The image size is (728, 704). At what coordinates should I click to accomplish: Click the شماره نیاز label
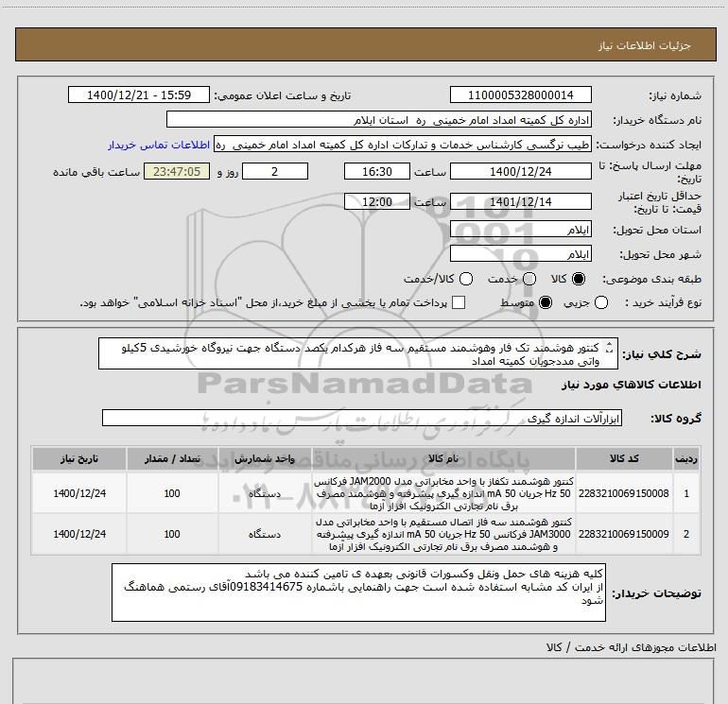(x=675, y=96)
